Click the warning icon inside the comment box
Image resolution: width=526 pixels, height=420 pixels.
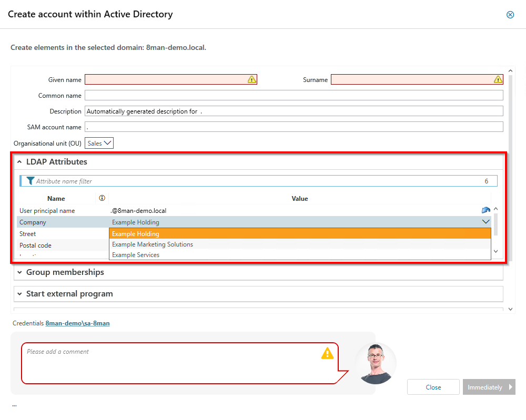(327, 354)
